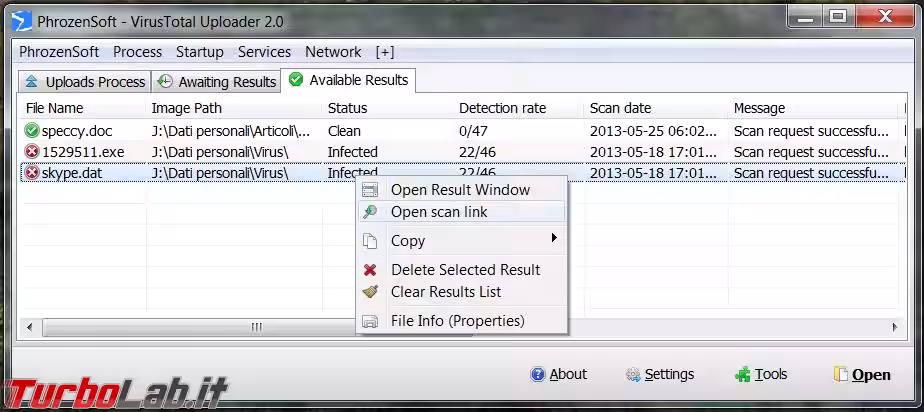Click the File Info properties icon
The width and height of the screenshot is (924, 412).
pyautogui.click(x=370, y=321)
